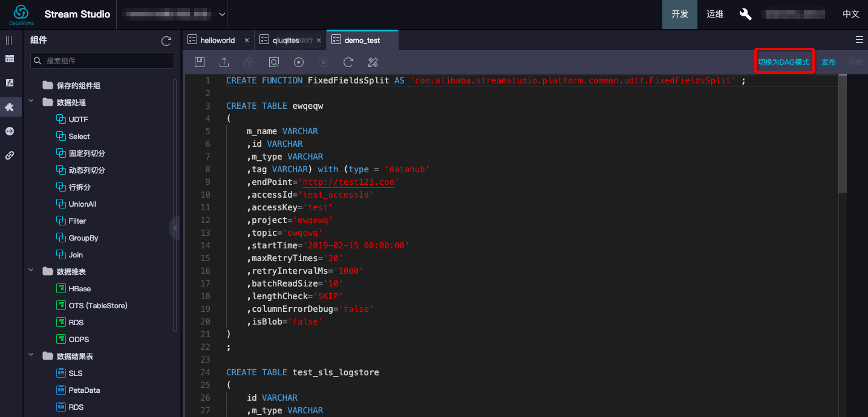Click the 发布 publish link
The image size is (868, 417).
click(x=829, y=62)
